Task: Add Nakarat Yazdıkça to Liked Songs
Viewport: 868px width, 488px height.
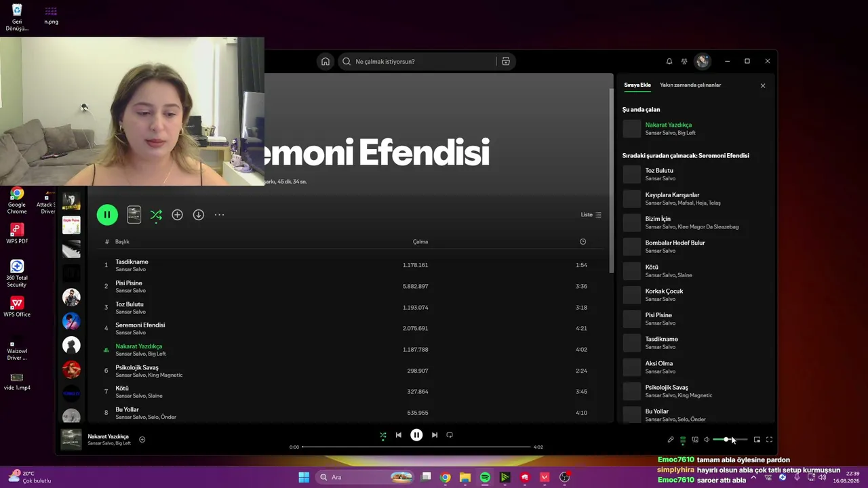Action: [142, 440]
